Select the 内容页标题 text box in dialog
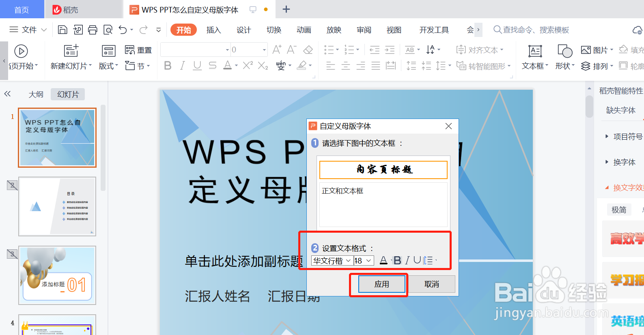644x335 pixels. (x=383, y=170)
